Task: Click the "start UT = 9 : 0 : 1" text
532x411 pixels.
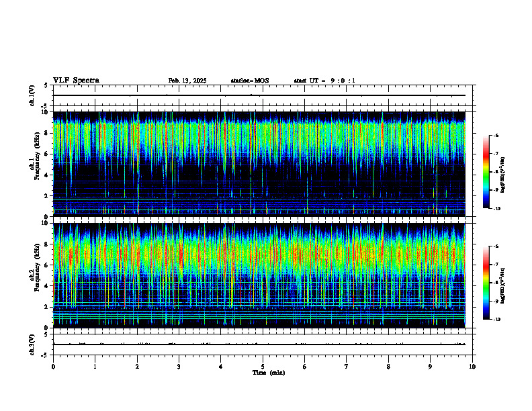Action: coord(324,81)
